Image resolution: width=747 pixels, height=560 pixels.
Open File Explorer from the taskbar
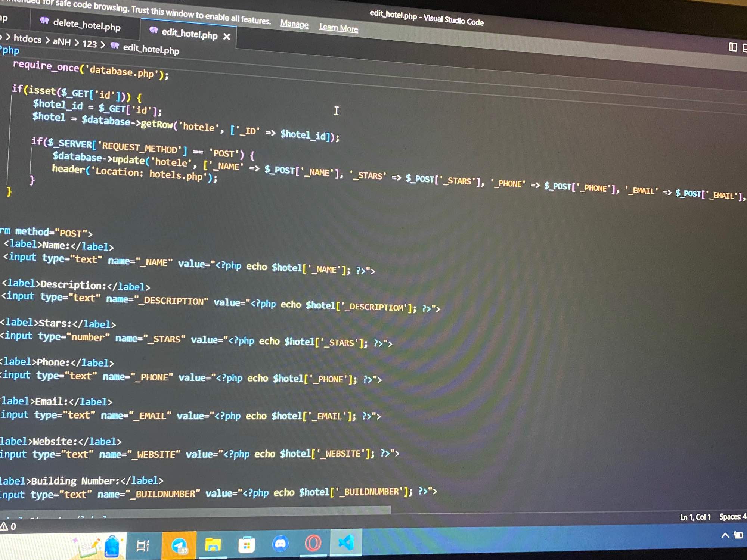(213, 545)
